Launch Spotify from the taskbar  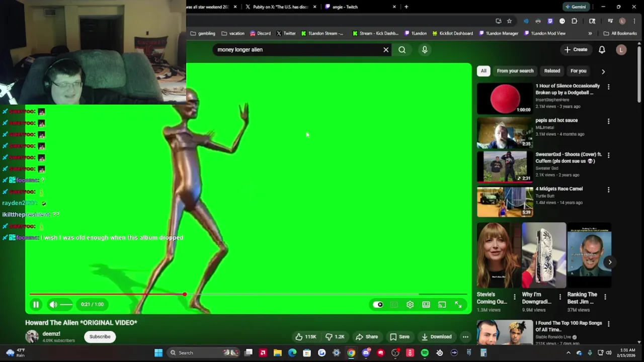(x=425, y=353)
